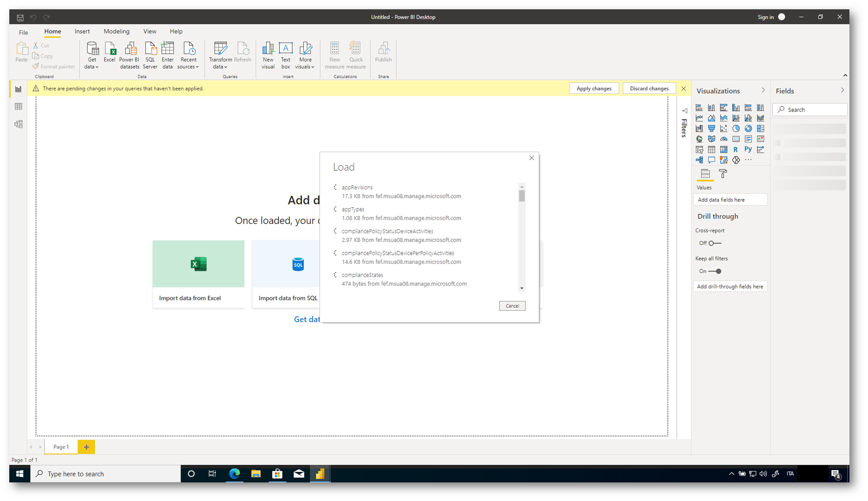Screen dimensions: 868x501
Task: Insert the KPI visual
Action: tap(761, 139)
